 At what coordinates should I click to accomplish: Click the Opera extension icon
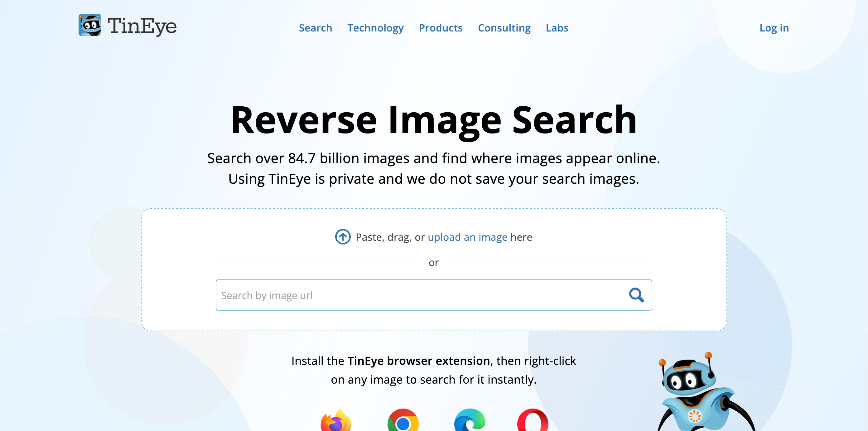(533, 420)
